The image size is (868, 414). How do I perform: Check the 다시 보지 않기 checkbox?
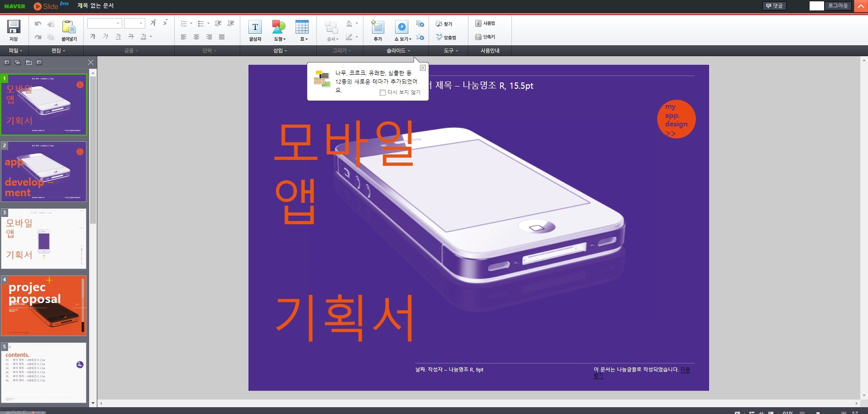(x=382, y=92)
